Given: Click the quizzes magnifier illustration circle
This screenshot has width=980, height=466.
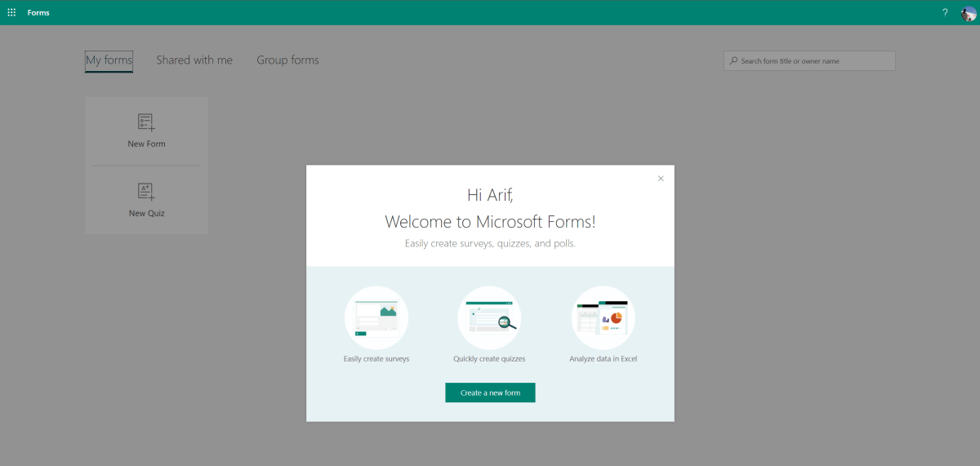Looking at the screenshot, I should pos(490,317).
